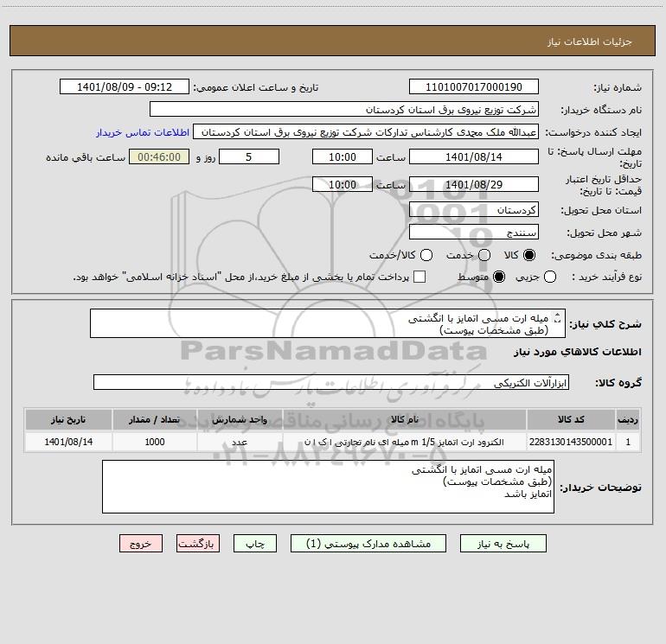
Task: Click the row number cell 1
Action: point(628,442)
